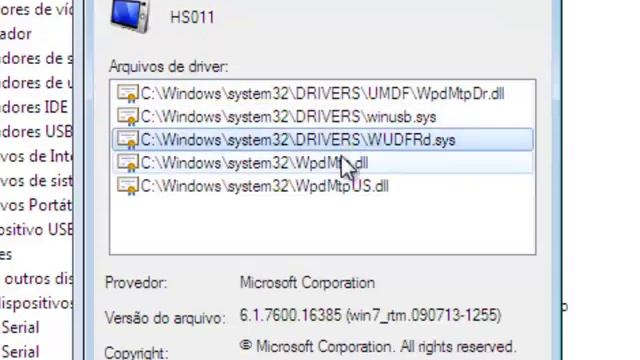Screen dimensions: 640x360
Task: Click the certificate icon beside WpdMtpDr.dll
Action: tap(128, 93)
